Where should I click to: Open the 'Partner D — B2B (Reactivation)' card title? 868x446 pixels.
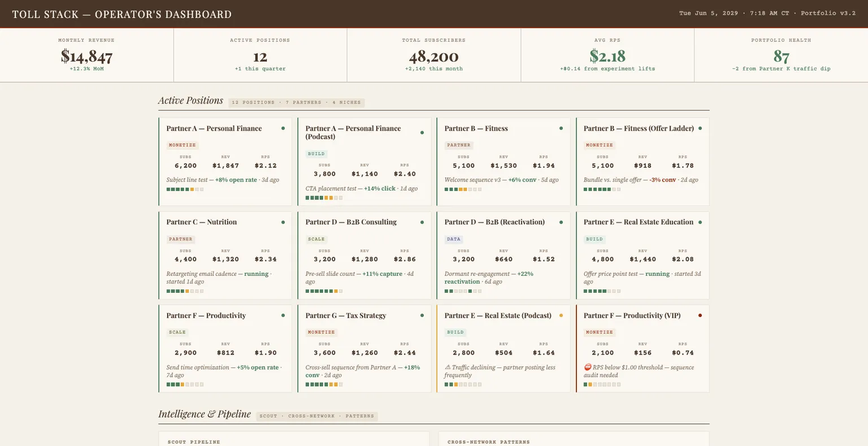(x=494, y=222)
